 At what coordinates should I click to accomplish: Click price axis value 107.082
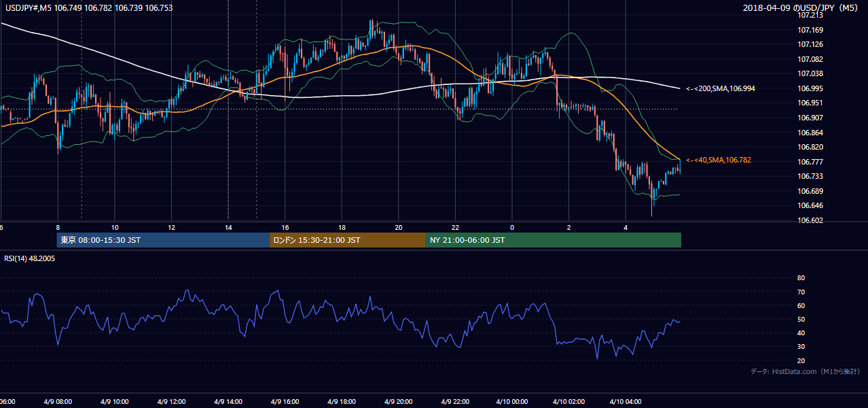tap(811, 59)
